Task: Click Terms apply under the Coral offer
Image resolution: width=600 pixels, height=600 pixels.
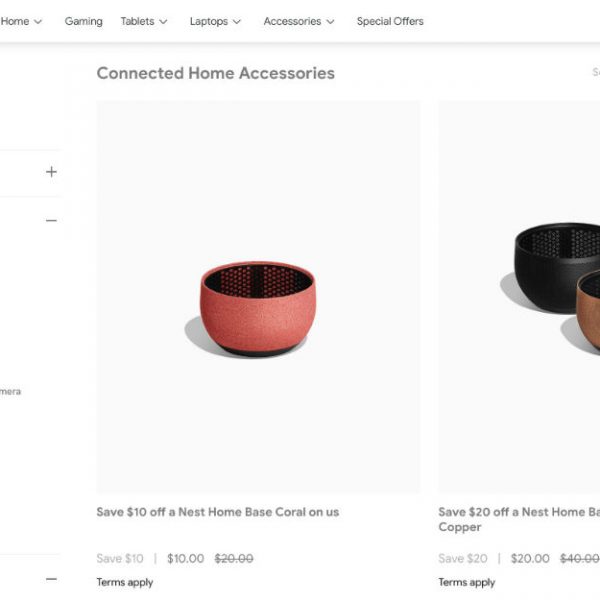Action: 125,582
